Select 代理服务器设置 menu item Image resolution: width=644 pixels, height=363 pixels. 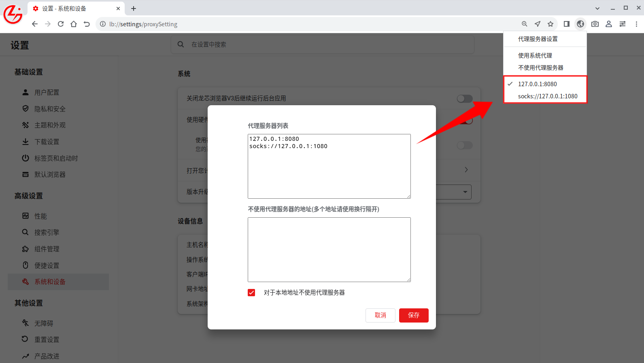pyautogui.click(x=545, y=39)
